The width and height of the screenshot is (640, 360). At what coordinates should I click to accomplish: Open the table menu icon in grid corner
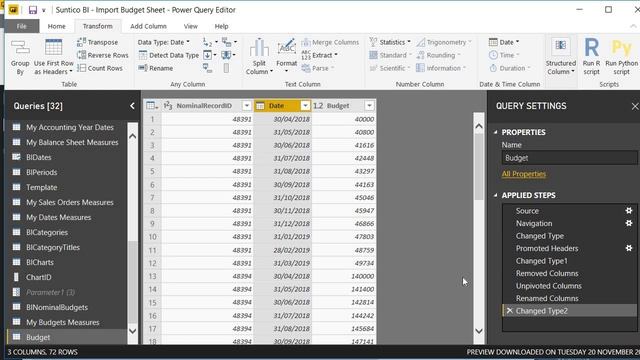click(x=152, y=106)
